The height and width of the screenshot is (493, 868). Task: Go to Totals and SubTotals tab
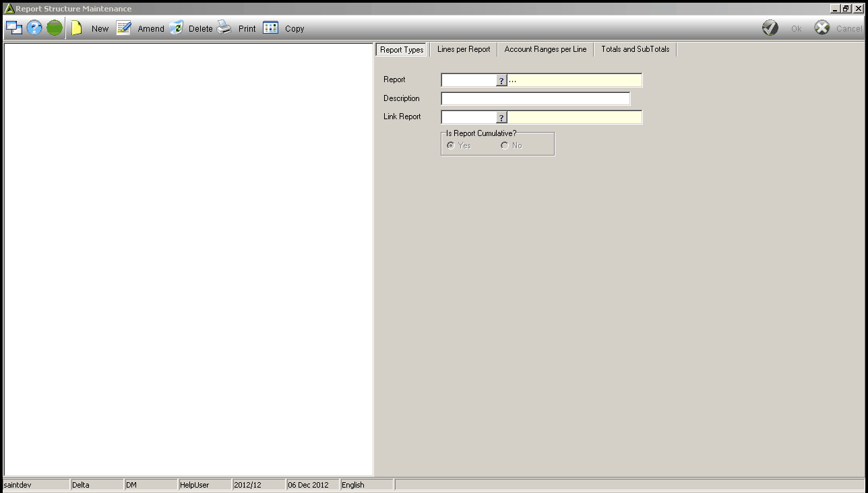[635, 50]
